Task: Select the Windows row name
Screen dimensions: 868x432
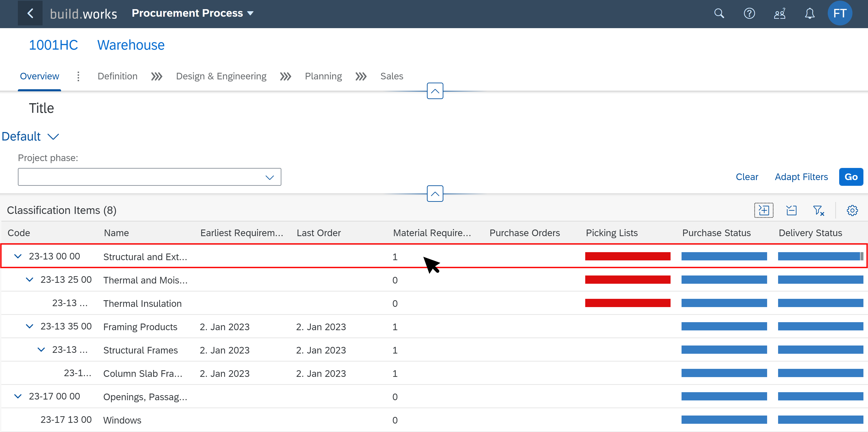Action: click(x=122, y=420)
